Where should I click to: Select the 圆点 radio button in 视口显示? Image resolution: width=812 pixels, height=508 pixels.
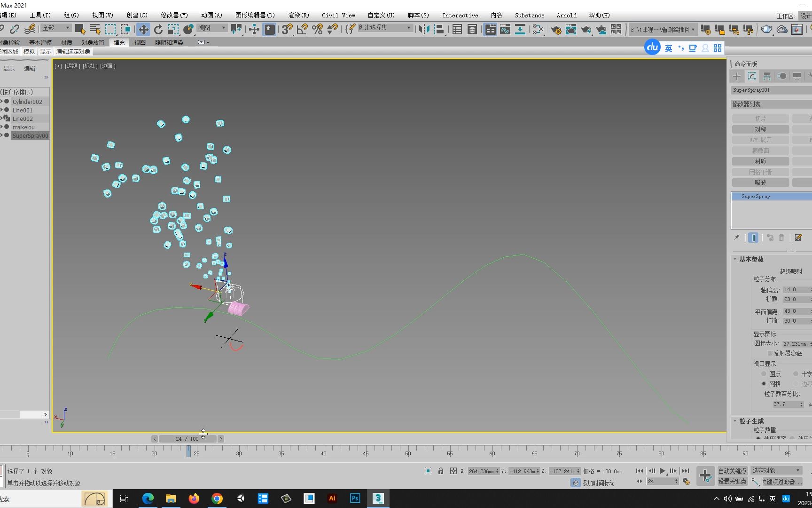tap(764, 373)
